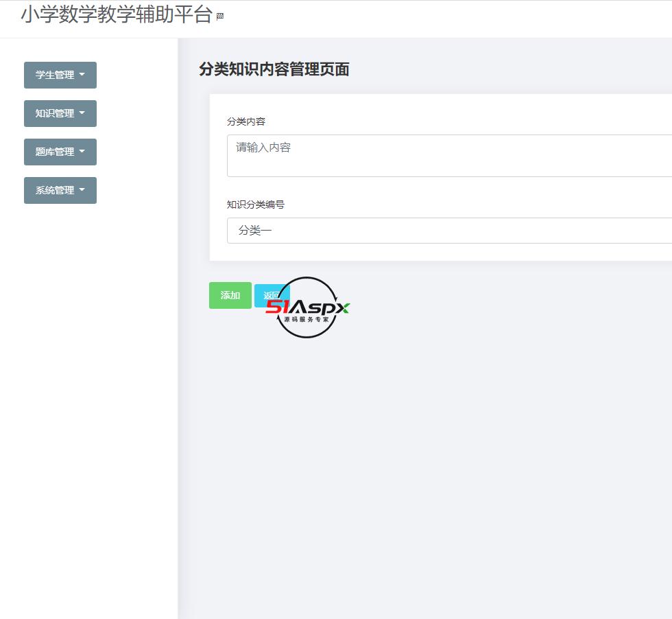Click the 分类知识内容管理页面 page heading
The width and height of the screenshot is (672, 619).
point(273,69)
